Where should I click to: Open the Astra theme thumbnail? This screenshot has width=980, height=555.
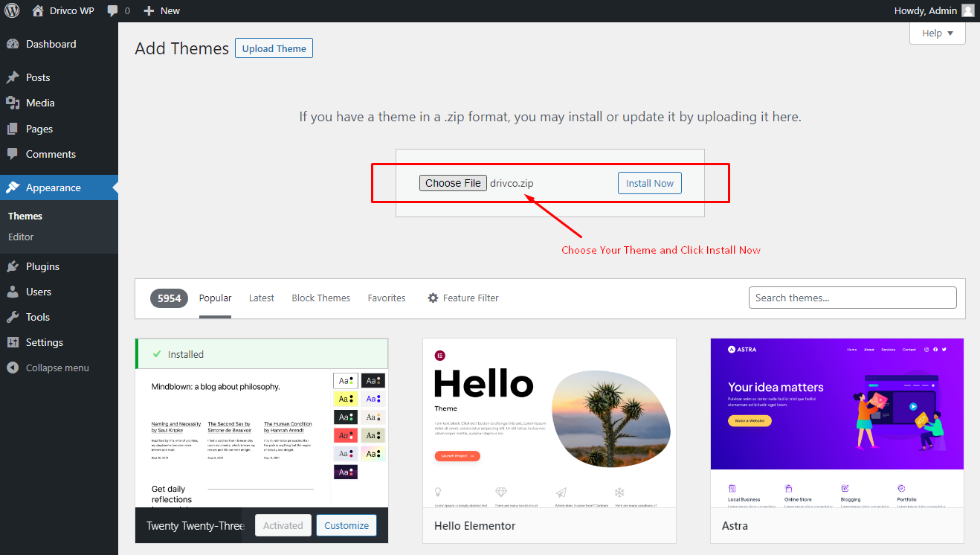click(837, 423)
